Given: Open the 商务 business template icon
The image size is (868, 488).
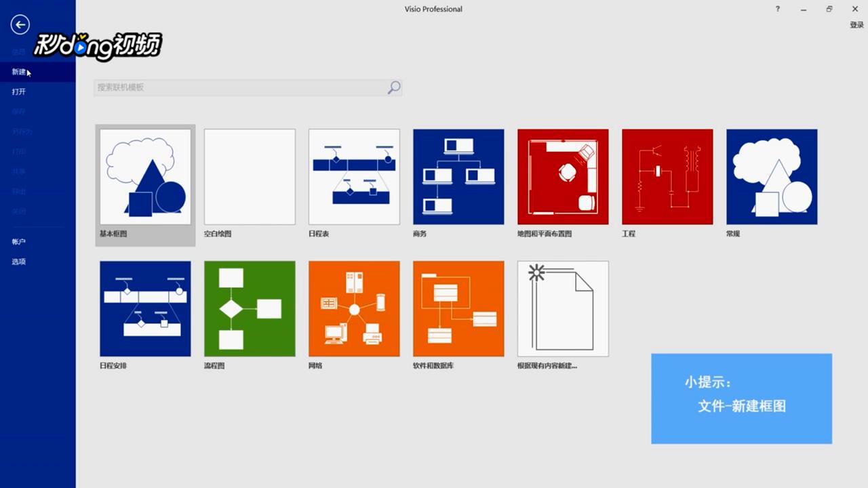Looking at the screenshot, I should tap(458, 177).
